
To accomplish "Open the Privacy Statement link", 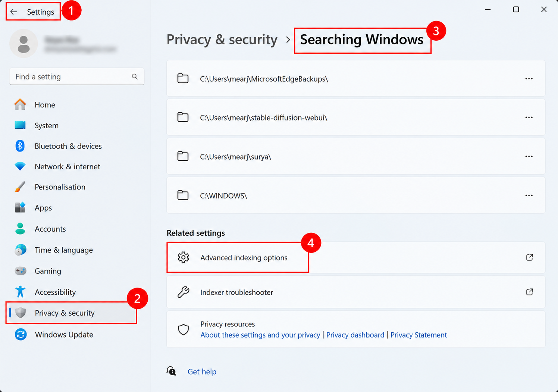I will pos(418,335).
